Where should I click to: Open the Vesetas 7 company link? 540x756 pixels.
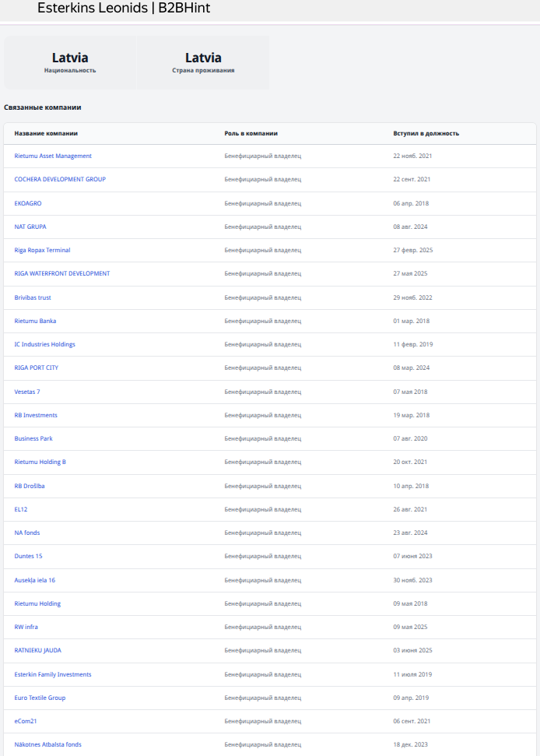(27, 392)
